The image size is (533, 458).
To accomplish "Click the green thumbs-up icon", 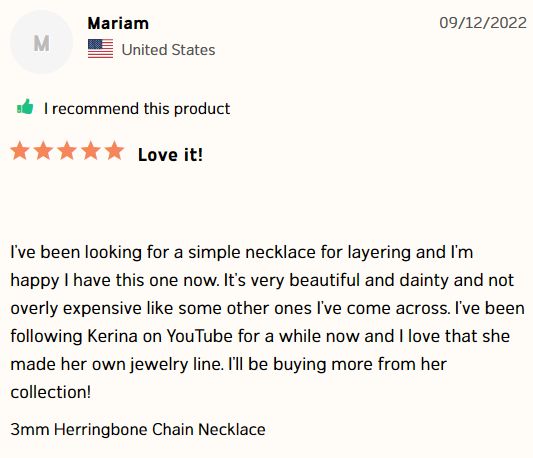I will coord(25,107).
